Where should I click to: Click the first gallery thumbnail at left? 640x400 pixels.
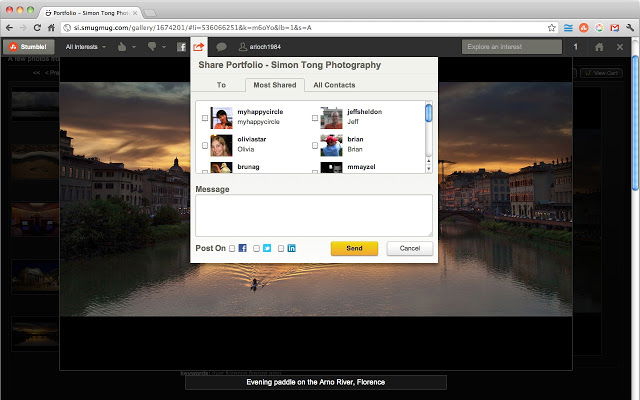(x=35, y=105)
